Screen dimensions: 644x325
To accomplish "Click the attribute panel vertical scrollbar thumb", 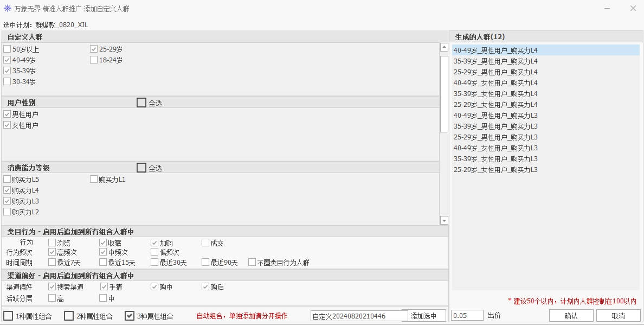I will (444, 94).
